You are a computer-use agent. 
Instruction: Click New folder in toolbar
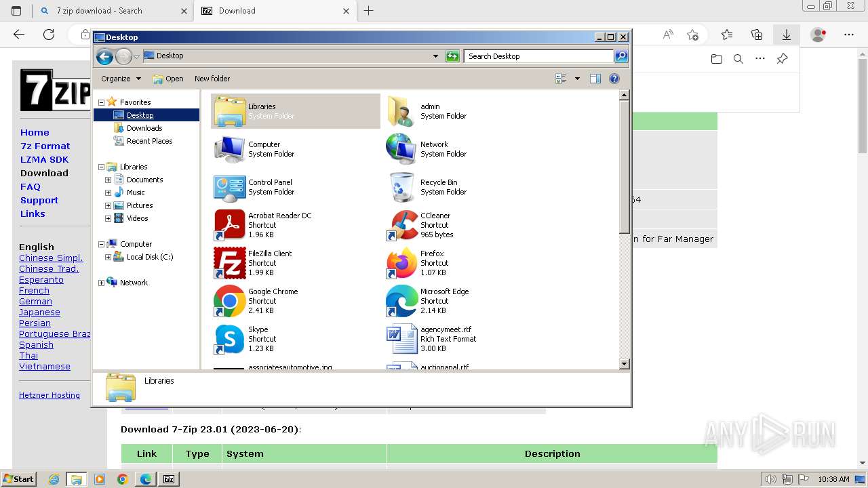212,79
